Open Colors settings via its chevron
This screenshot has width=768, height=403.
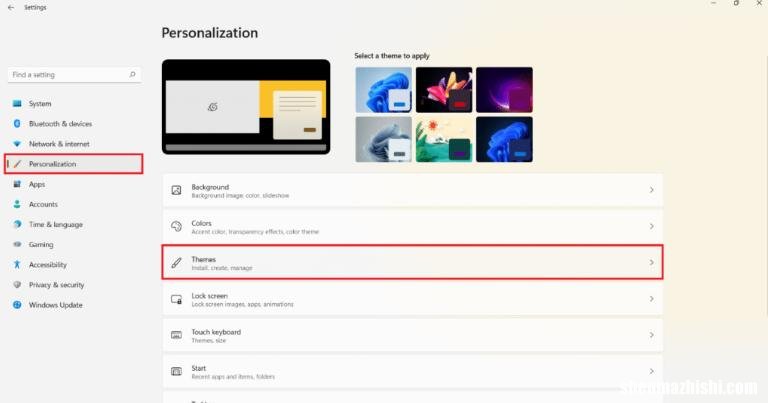click(x=651, y=226)
